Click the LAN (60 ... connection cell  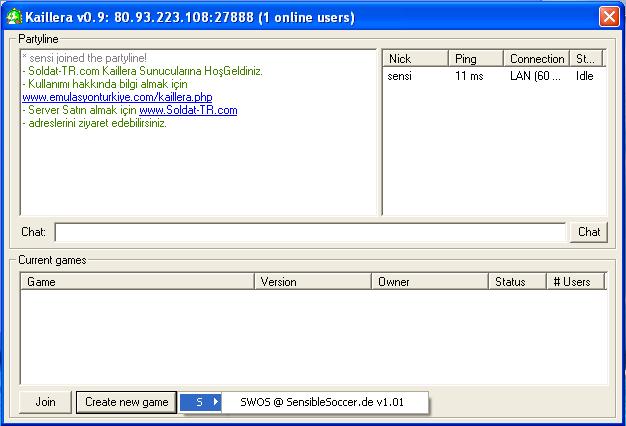point(535,76)
